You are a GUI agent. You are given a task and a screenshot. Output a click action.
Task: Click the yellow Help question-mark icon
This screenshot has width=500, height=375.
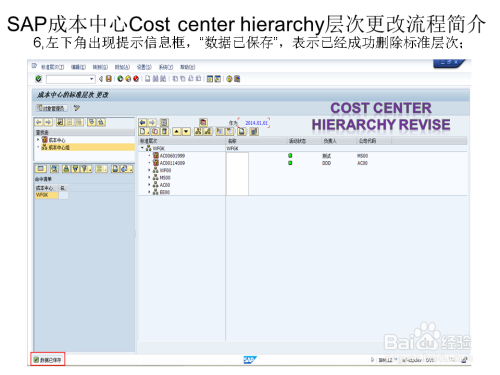point(229,79)
